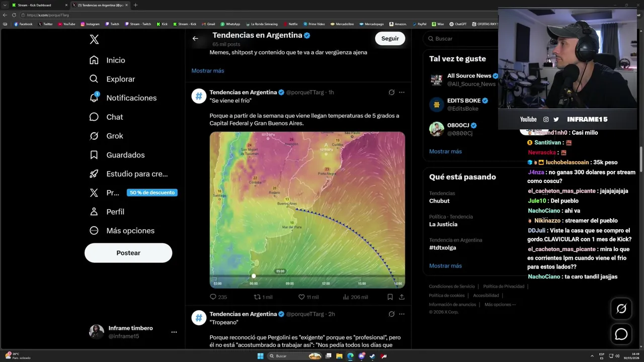Open the ChatGPT bookmark
Viewport: 644px width, 362px height.
(x=457, y=24)
